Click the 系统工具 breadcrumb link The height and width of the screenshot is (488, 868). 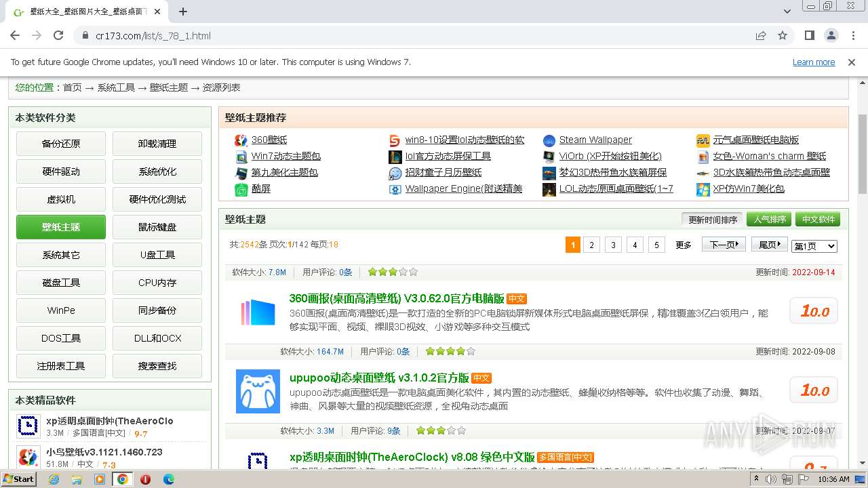click(x=116, y=87)
